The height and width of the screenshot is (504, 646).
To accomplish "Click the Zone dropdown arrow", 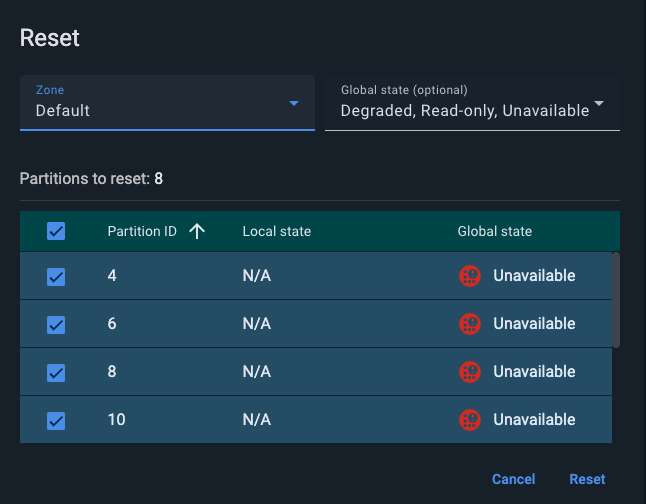I will coord(294,103).
